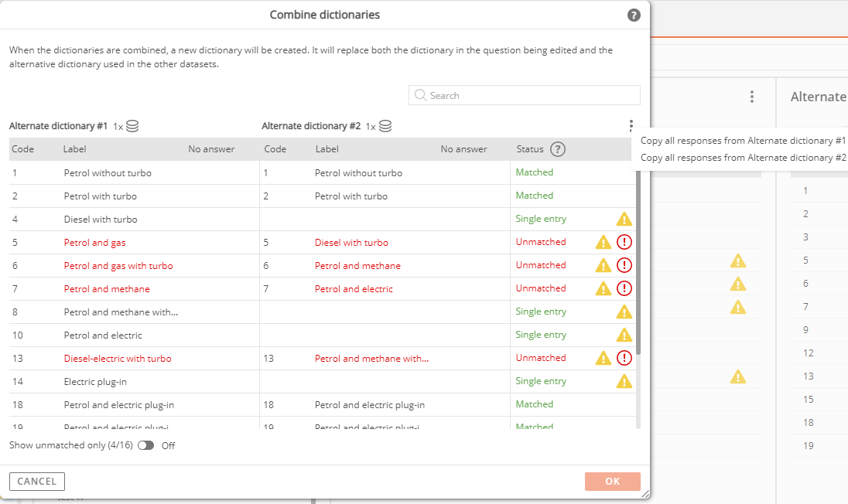Click red error circle on code 7 row

click(x=624, y=288)
